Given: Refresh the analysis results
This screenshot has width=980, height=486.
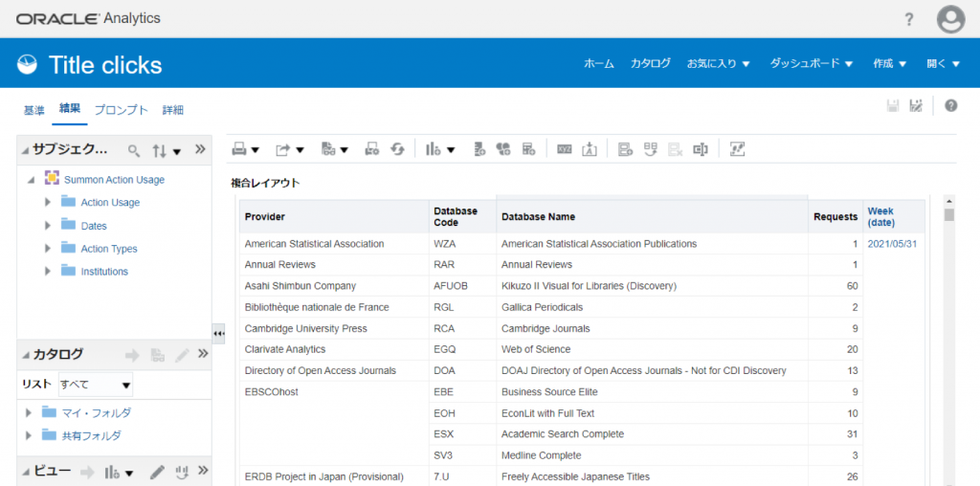Looking at the screenshot, I should click(x=397, y=149).
